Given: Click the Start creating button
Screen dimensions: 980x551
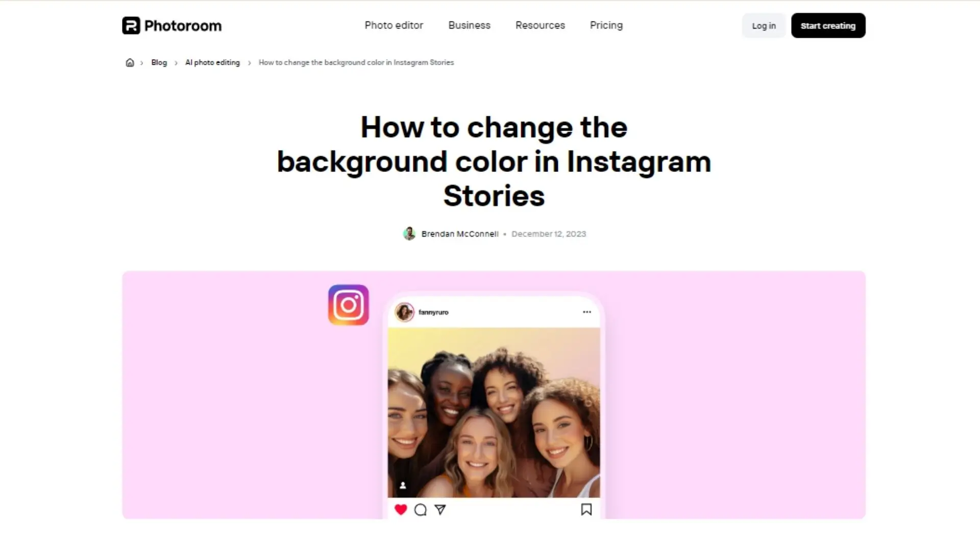Looking at the screenshot, I should (828, 26).
